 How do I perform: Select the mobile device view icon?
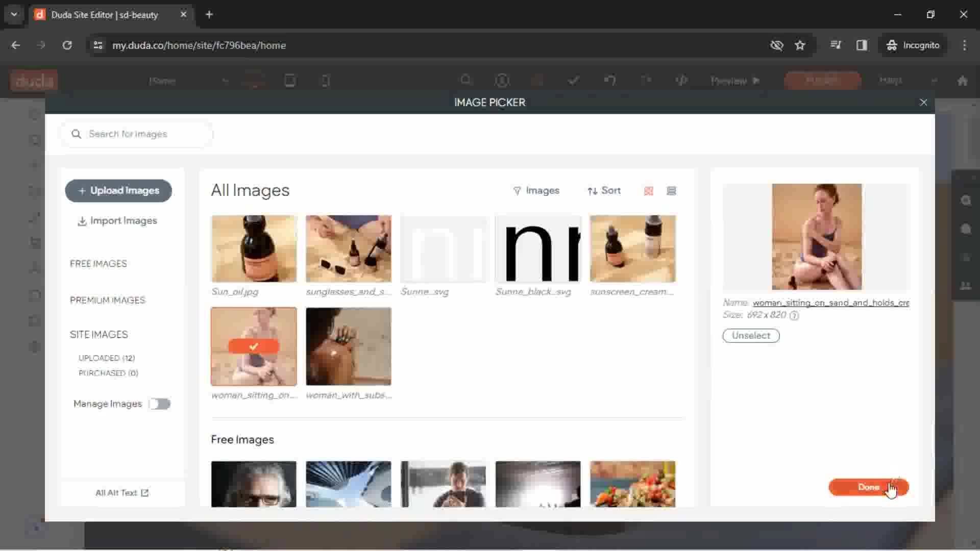(x=325, y=81)
